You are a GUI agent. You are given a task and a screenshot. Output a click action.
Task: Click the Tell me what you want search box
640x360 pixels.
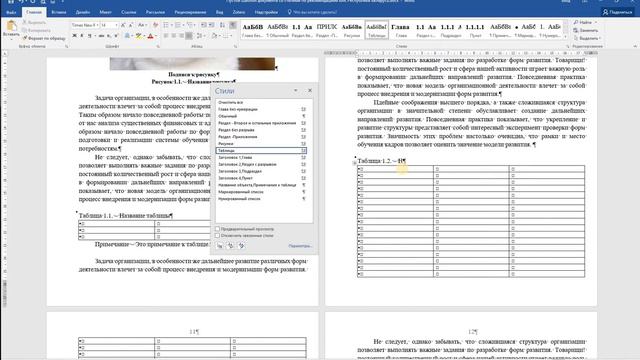coord(312,12)
